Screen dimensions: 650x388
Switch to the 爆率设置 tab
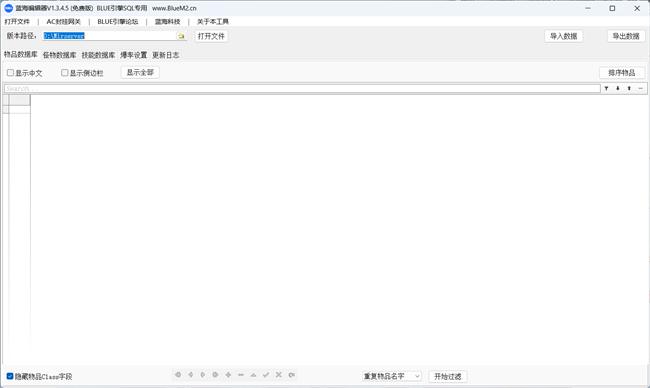(133, 55)
